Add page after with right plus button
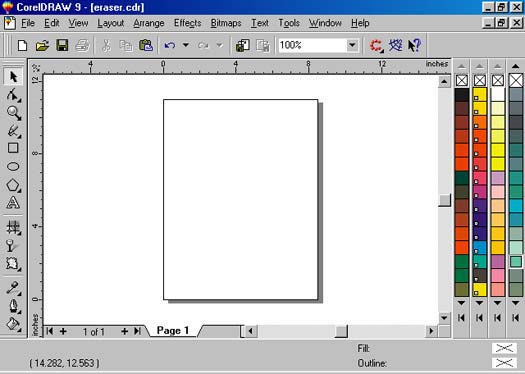The height and width of the screenshot is (374, 525). tap(125, 331)
